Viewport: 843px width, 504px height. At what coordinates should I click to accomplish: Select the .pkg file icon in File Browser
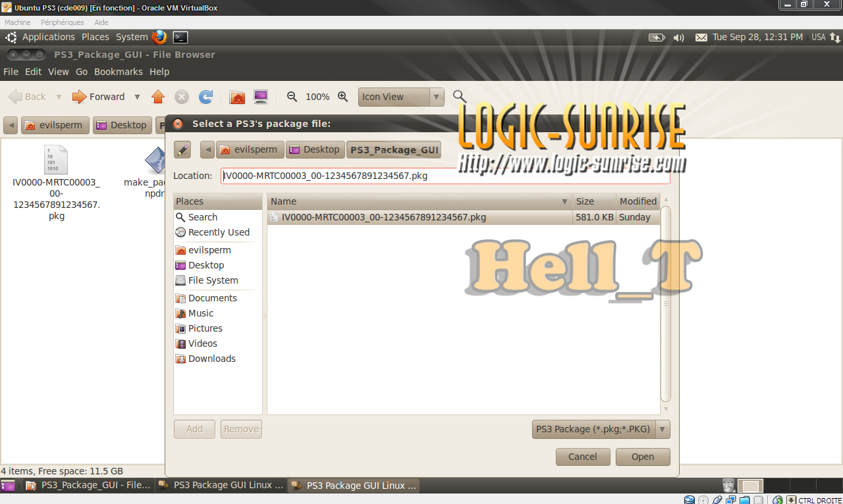click(x=56, y=160)
